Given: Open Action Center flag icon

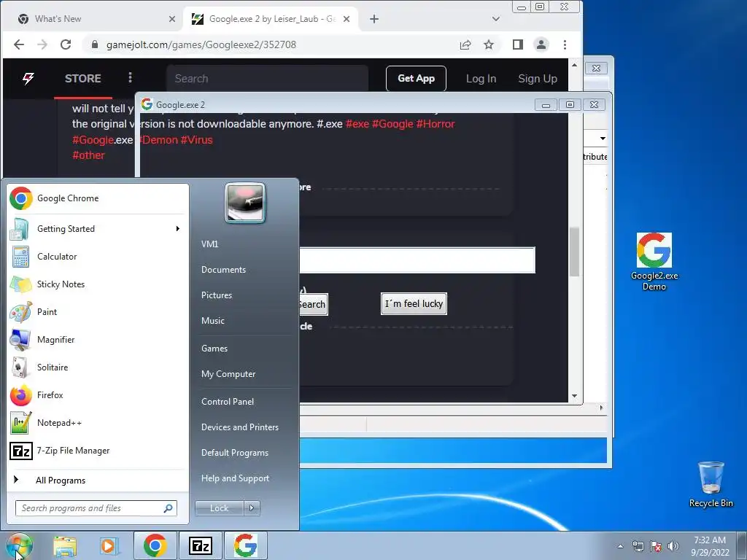Looking at the screenshot, I should pyautogui.click(x=656, y=546).
